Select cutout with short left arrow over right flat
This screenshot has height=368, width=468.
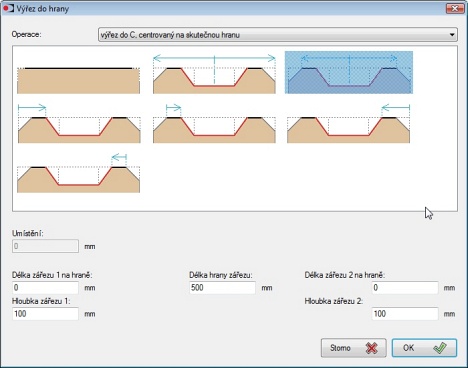[x=78, y=173]
